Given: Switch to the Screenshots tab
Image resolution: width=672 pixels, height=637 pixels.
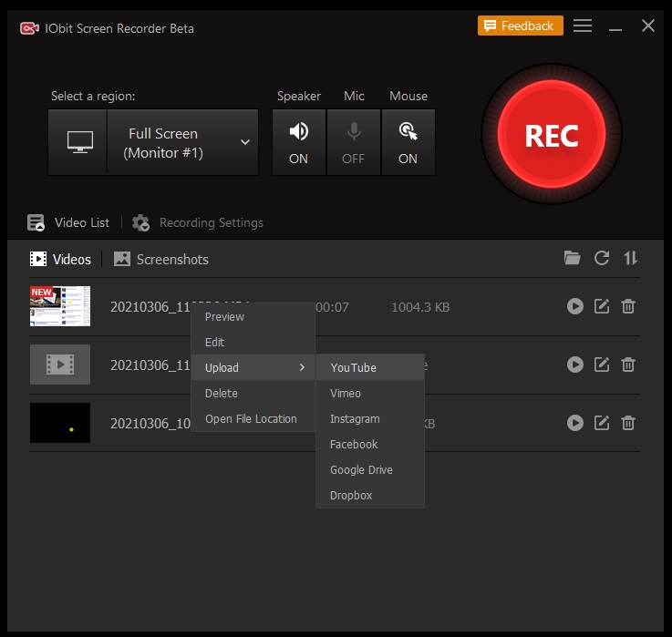Looking at the screenshot, I should (161, 259).
